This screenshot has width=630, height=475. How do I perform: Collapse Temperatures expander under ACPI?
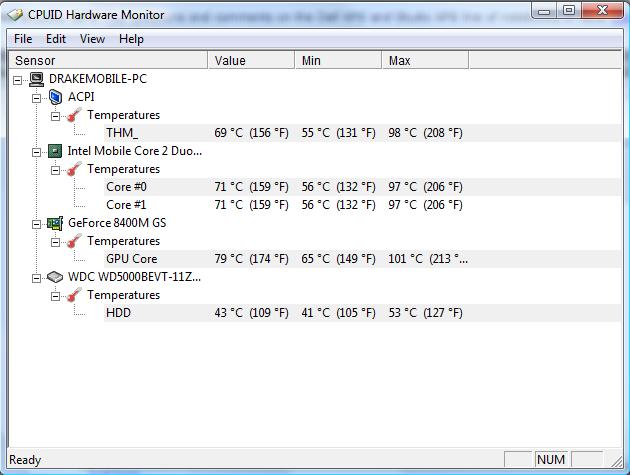55,116
